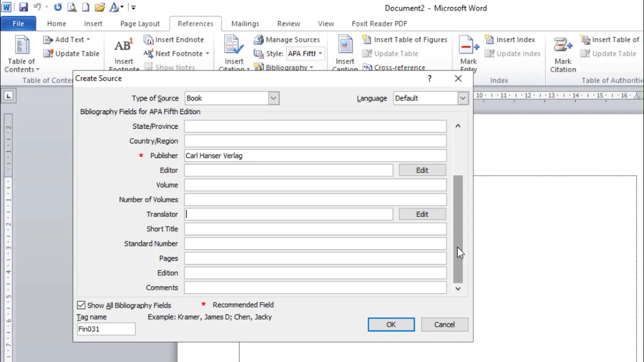The image size is (644, 362).
Task: Click Insert Table of Authorities
Action: 610,39
